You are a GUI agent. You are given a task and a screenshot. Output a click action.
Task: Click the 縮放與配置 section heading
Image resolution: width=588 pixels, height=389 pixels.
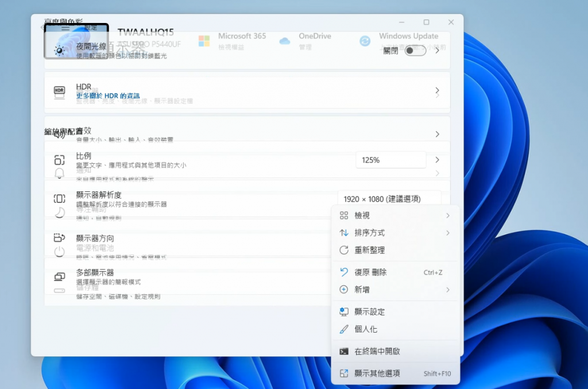(x=63, y=131)
